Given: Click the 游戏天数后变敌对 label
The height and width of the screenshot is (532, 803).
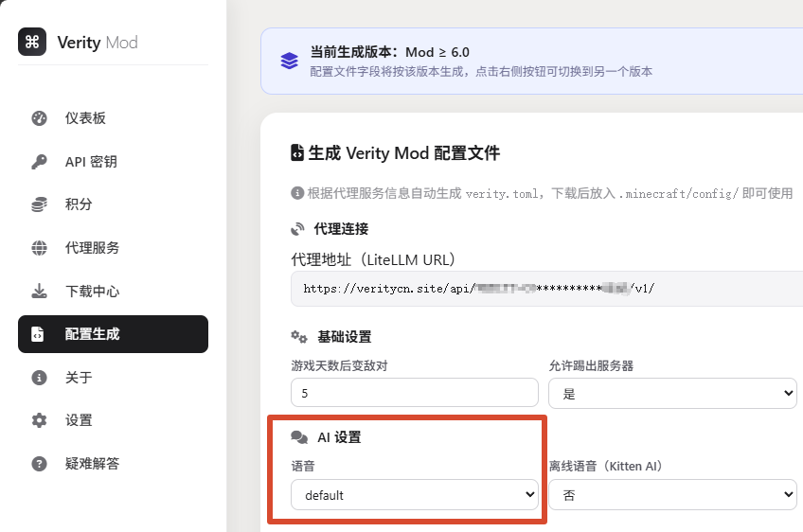Looking at the screenshot, I should [339, 365].
